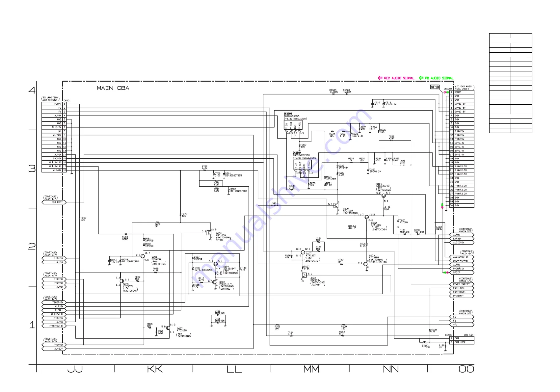Click the P-ON+2.5V pin 20 of CN2204
Image resolution: width=560 pixels, height=392 pixels.
point(462,167)
